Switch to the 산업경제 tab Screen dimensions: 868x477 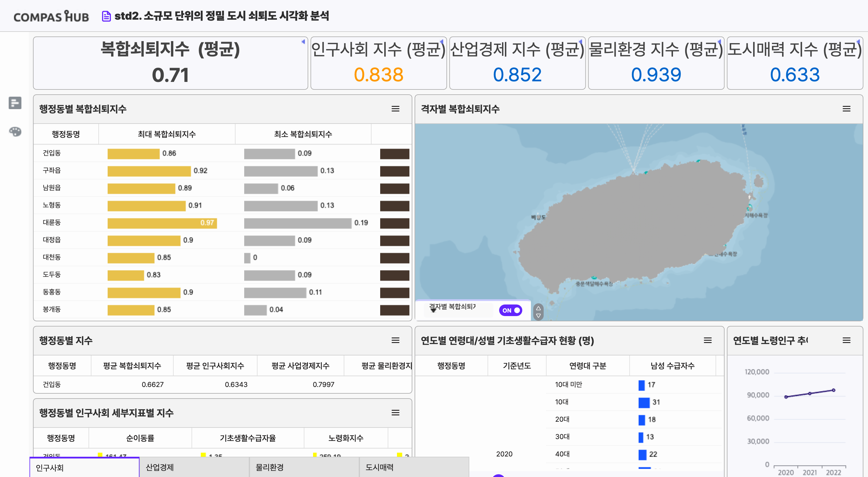pyautogui.click(x=194, y=467)
